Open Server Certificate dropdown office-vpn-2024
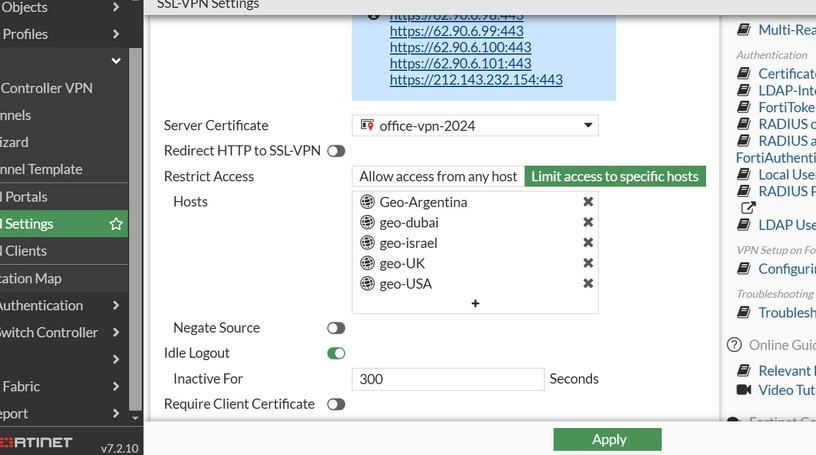Screen dimensions: 816x455 [475, 125]
